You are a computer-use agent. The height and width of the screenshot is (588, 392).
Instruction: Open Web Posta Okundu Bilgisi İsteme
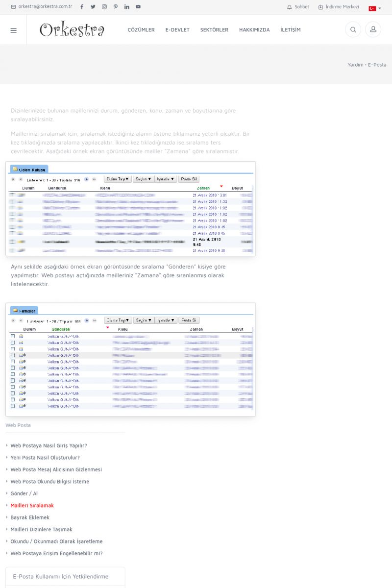(x=50, y=482)
